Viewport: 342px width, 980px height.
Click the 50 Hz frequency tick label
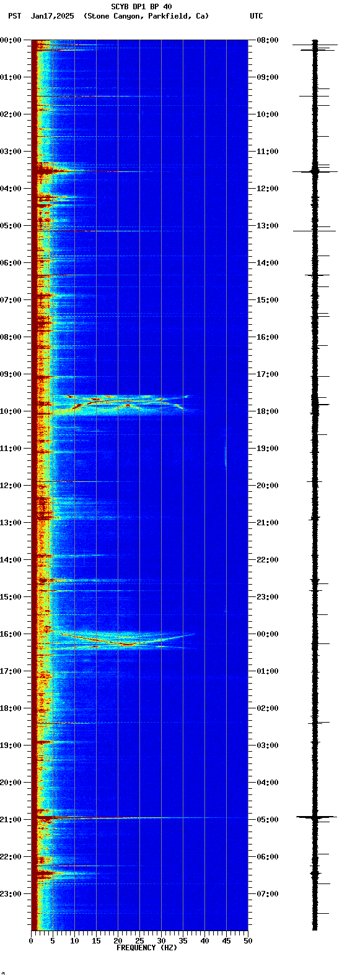point(248,941)
